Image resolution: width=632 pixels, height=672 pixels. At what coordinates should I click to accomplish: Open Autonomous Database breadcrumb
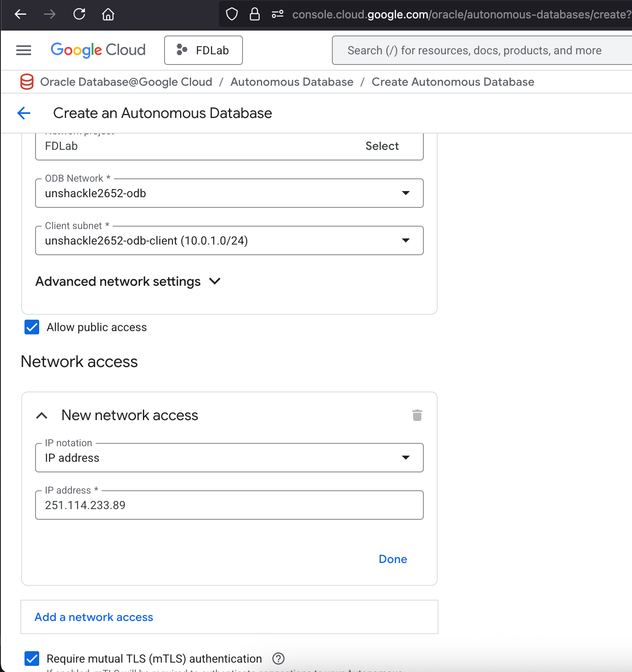tap(292, 82)
